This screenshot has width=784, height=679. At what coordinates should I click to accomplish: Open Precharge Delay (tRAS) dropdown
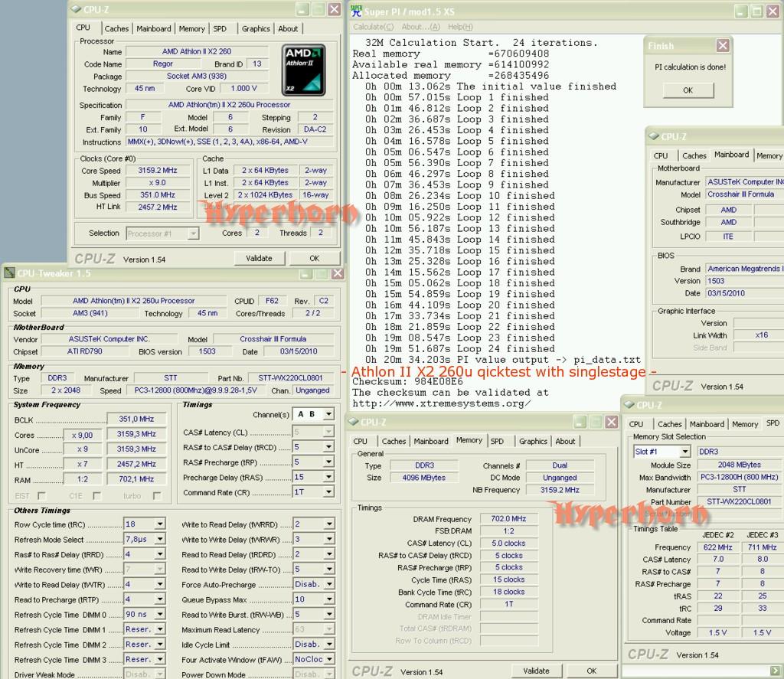(328, 477)
